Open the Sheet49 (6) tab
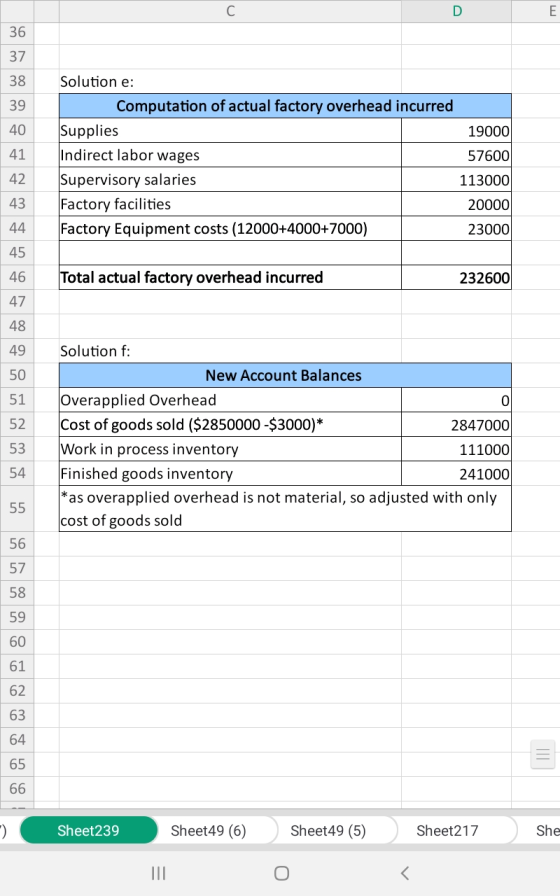 click(x=209, y=830)
